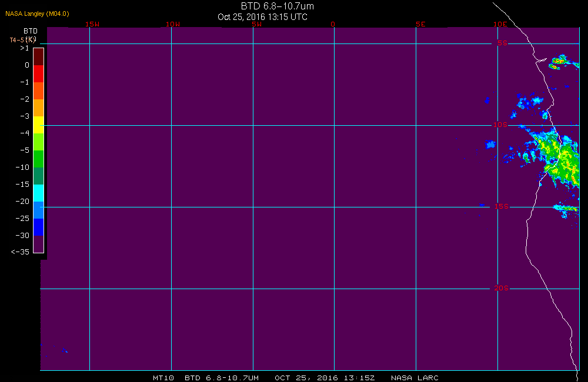The height and width of the screenshot is (382, 588).
Task: Click the "<-35" legend value
Action: [x=20, y=252]
